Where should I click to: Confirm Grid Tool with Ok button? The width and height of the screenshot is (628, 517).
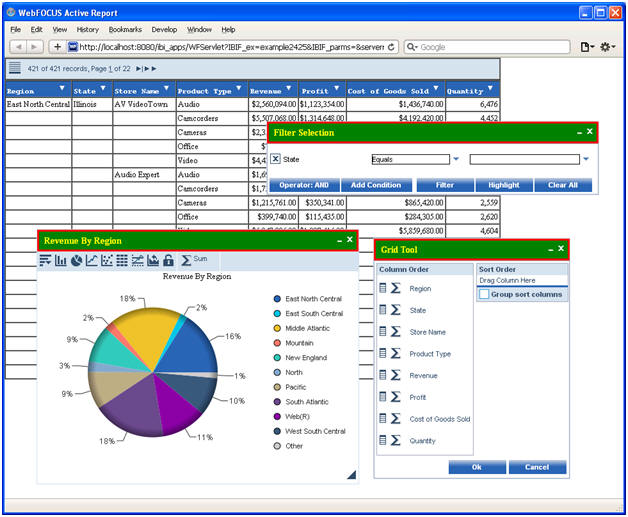pyautogui.click(x=477, y=467)
